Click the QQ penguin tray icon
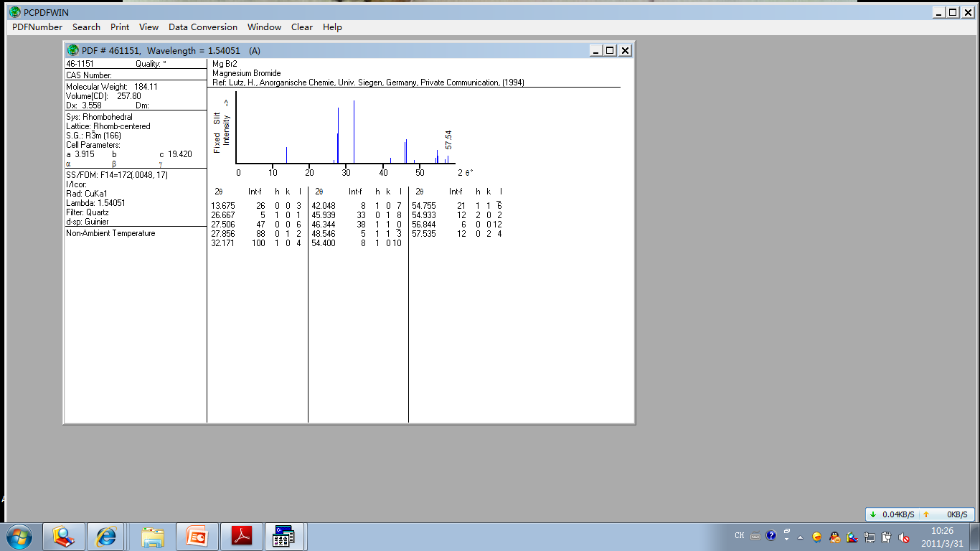The height and width of the screenshot is (551, 980). 834,537
